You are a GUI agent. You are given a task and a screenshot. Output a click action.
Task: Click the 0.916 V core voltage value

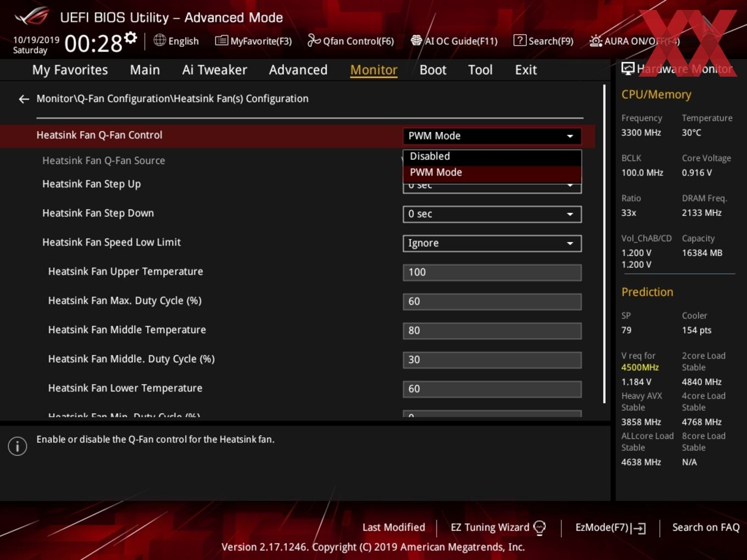(697, 172)
